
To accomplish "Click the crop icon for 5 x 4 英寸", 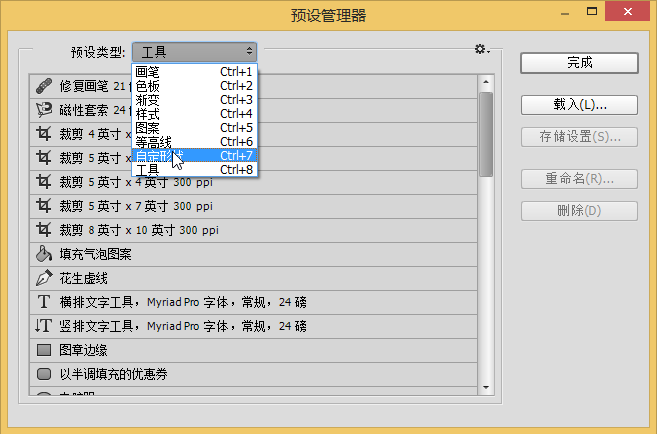I will pos(44,182).
